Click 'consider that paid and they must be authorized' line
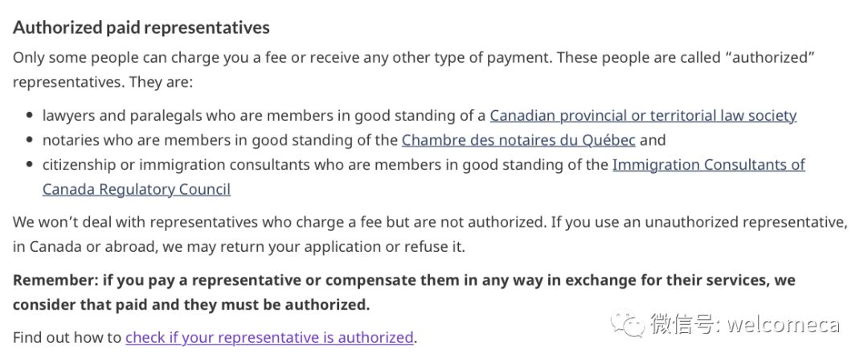This screenshot has height=362, width=868. 191,305
